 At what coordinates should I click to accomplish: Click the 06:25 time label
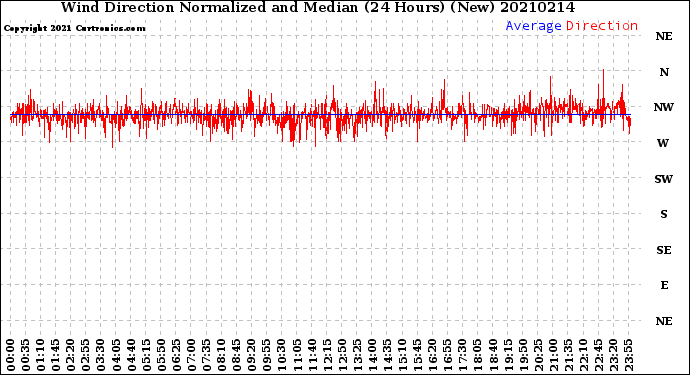[x=176, y=355]
